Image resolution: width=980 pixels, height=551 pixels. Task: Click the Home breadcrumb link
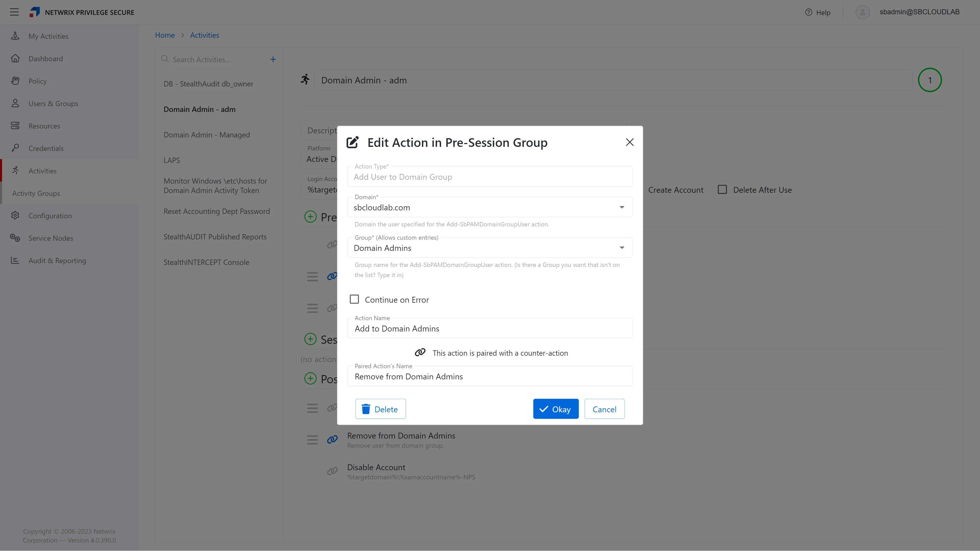(165, 35)
